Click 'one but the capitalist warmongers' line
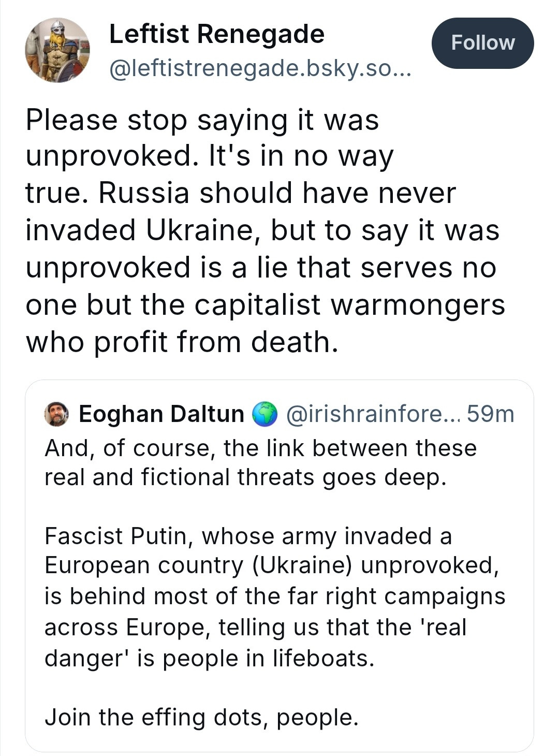Screen dimensions: 559x756 click(265, 304)
